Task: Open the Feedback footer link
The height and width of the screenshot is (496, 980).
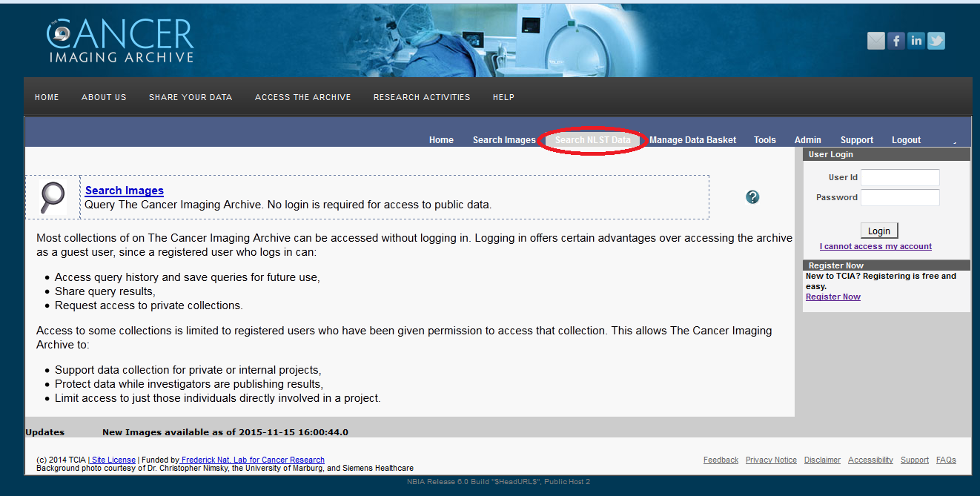Action: coord(721,460)
